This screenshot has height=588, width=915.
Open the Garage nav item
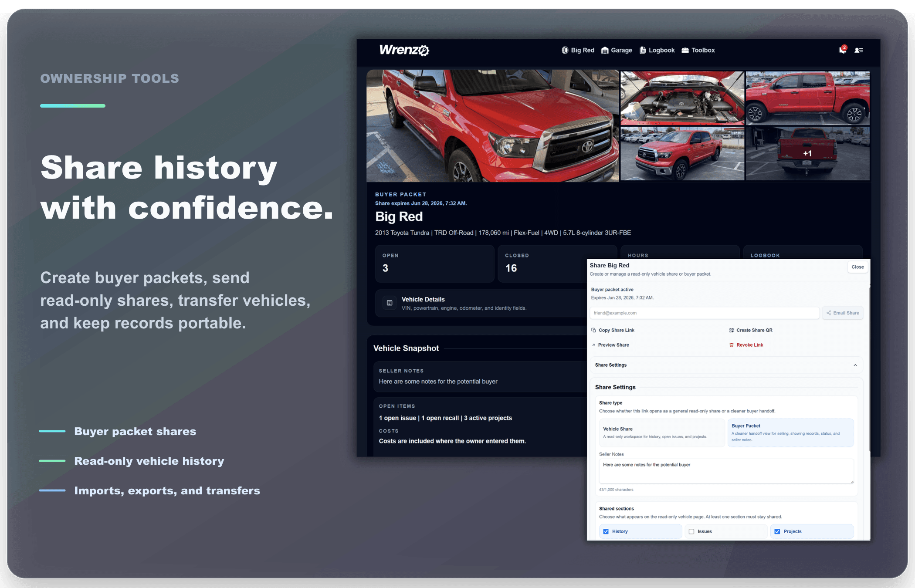click(617, 50)
